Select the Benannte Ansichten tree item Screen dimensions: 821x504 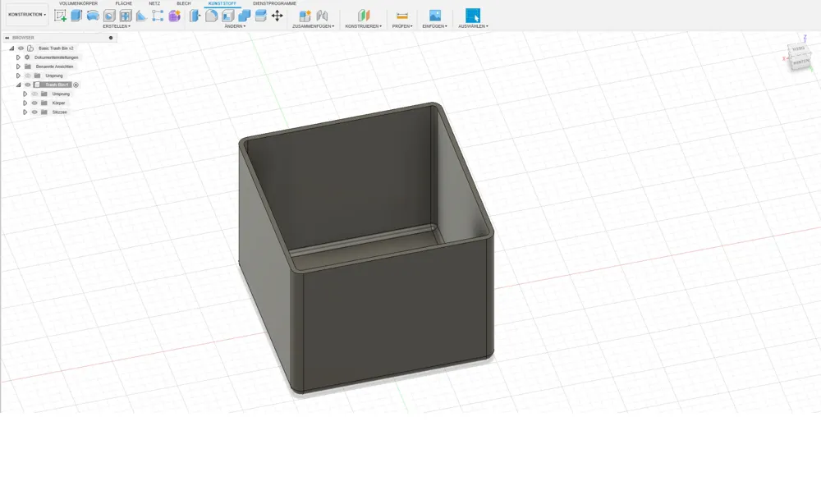coord(55,66)
